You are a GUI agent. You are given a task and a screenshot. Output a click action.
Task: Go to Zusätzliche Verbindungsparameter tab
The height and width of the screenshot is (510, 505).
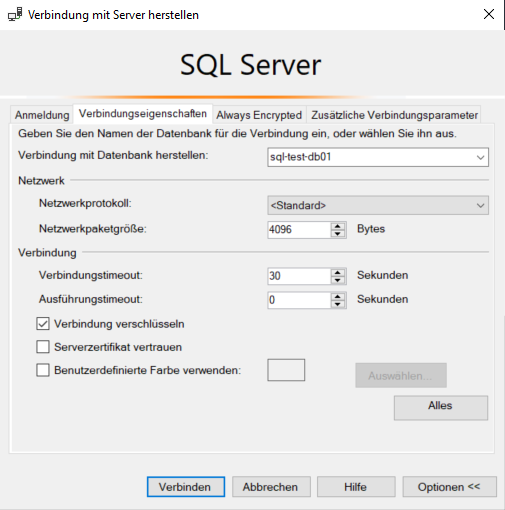click(x=394, y=115)
